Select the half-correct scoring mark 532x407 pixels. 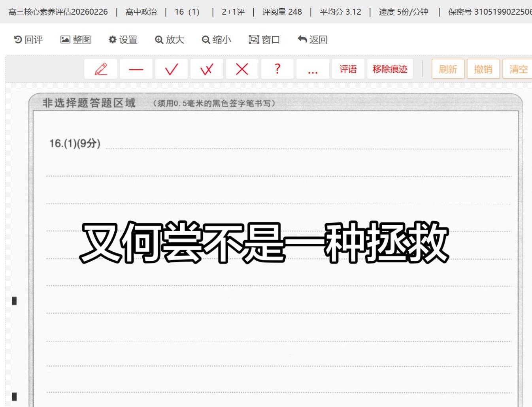pyautogui.click(x=207, y=68)
